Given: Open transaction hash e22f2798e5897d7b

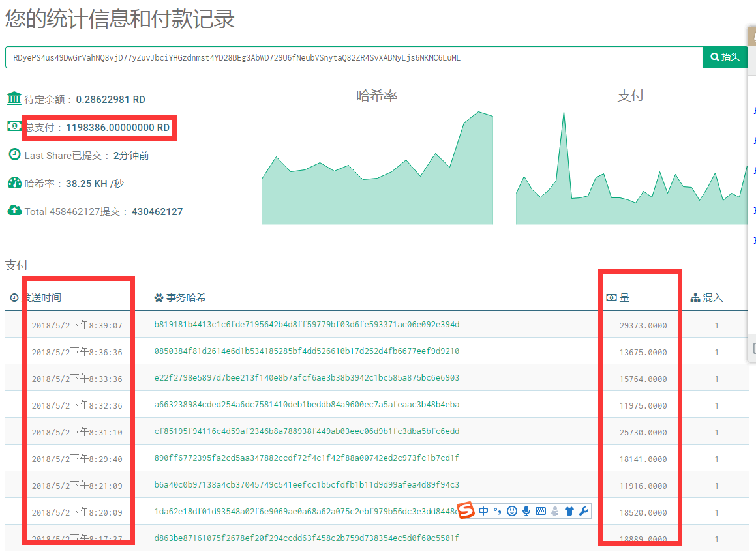Looking at the screenshot, I should pos(307,377).
